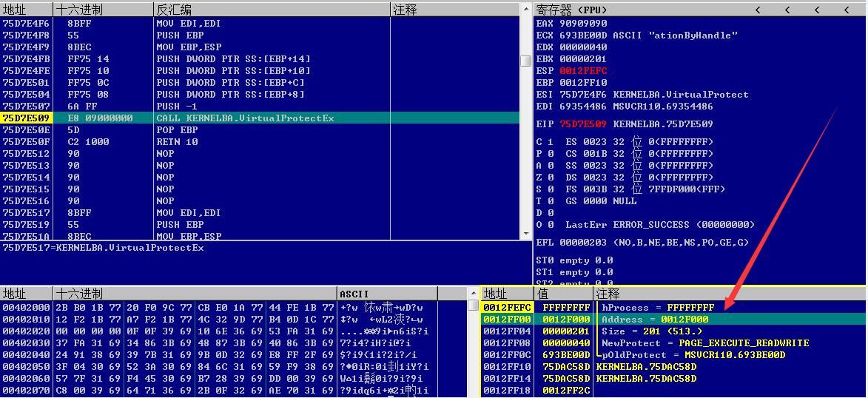Select the MOV EBP,ESP row at 75D7E4F9

point(260,47)
